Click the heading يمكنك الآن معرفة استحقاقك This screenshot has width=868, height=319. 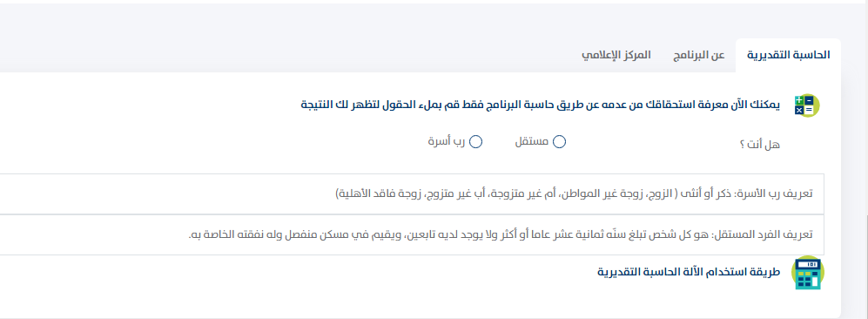pos(541,105)
